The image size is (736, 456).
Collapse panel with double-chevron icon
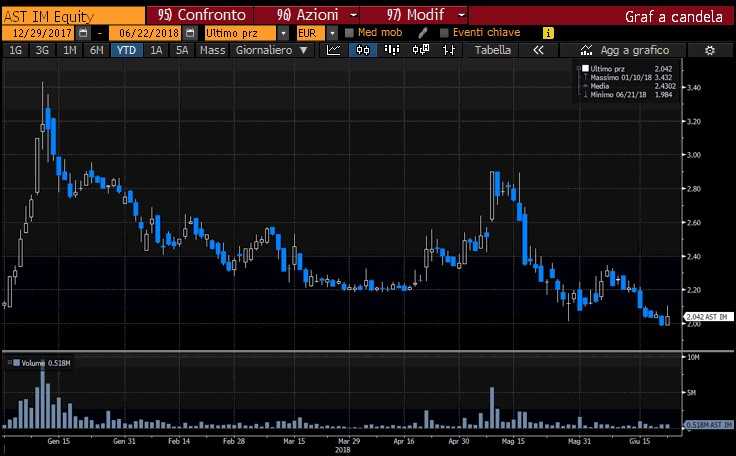(x=538, y=50)
